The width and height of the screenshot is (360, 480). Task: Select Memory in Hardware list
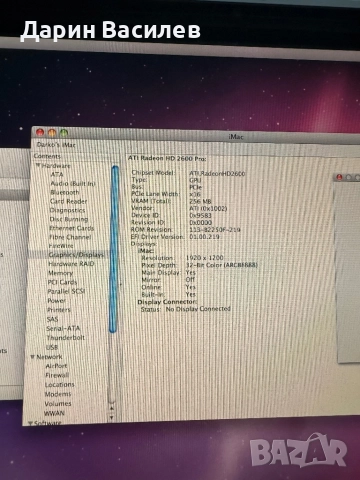(60, 273)
